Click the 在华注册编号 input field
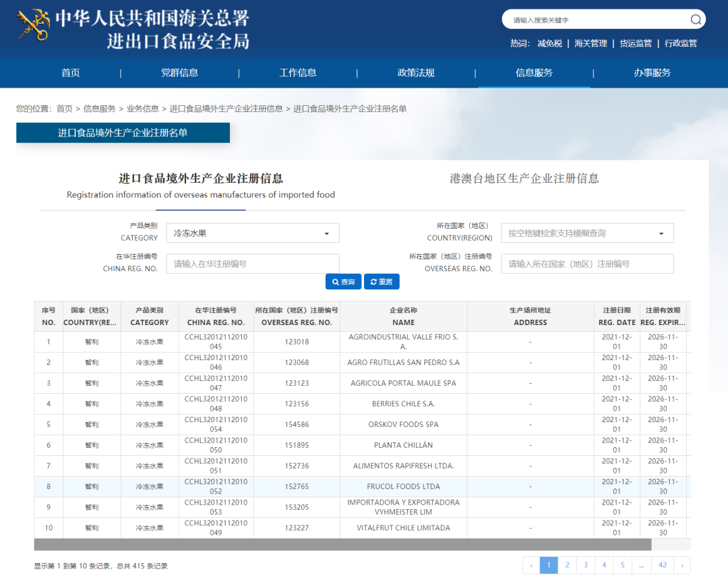 pyautogui.click(x=253, y=264)
